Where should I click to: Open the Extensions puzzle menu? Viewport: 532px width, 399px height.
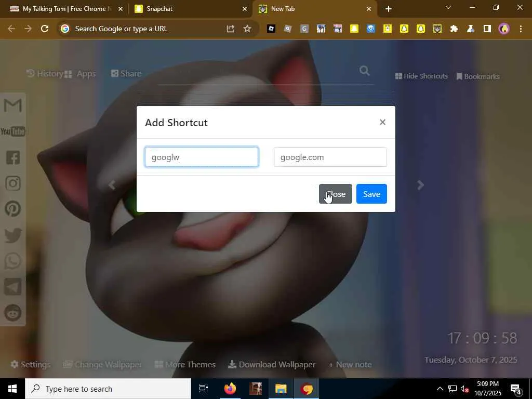454,29
